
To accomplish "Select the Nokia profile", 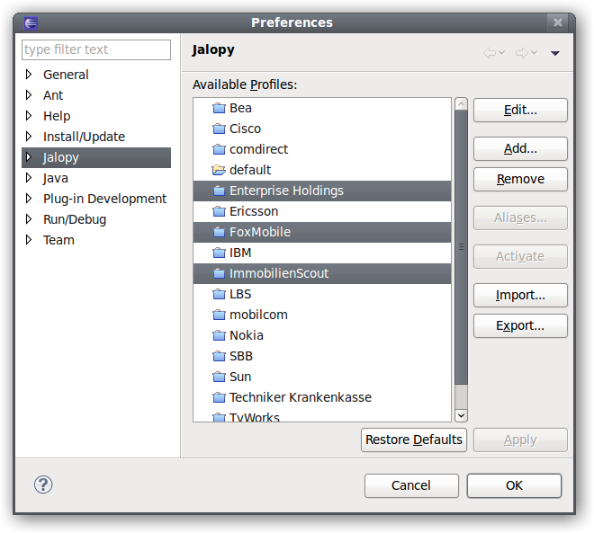I will [322, 336].
